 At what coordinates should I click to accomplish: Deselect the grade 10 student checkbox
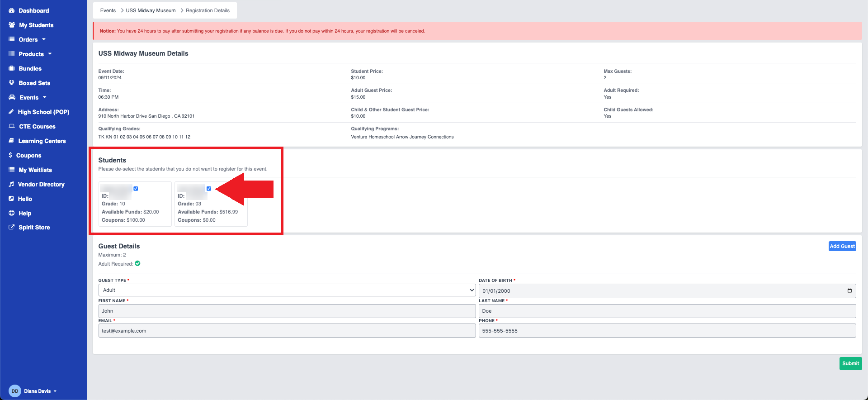pyautogui.click(x=136, y=189)
